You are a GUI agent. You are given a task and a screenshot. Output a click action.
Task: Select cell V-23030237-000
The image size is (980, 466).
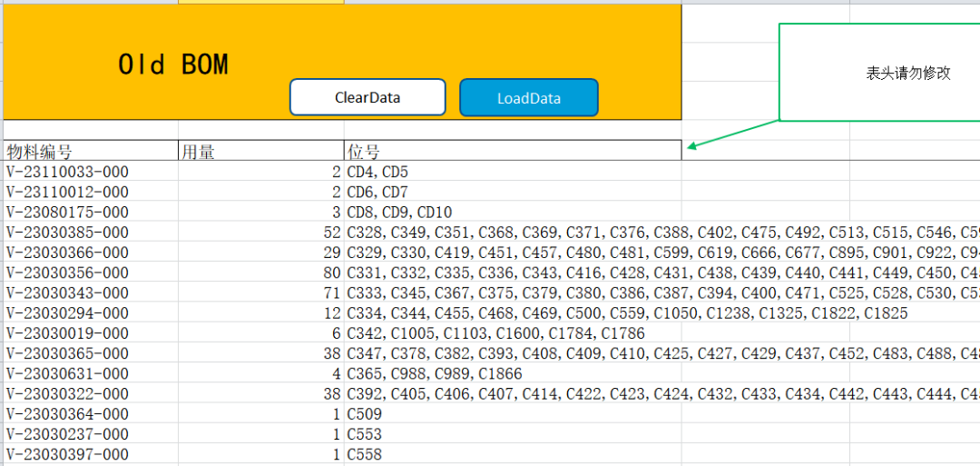(x=91, y=434)
